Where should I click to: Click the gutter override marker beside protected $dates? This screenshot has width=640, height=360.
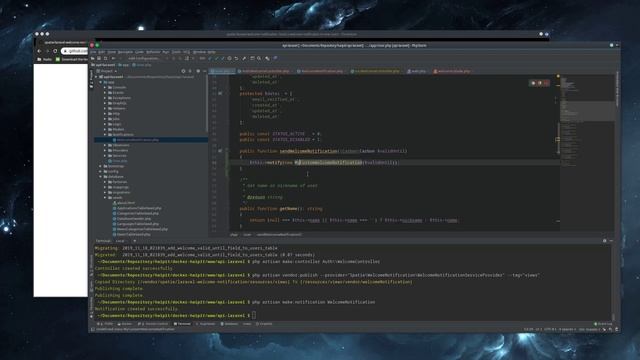point(220,93)
